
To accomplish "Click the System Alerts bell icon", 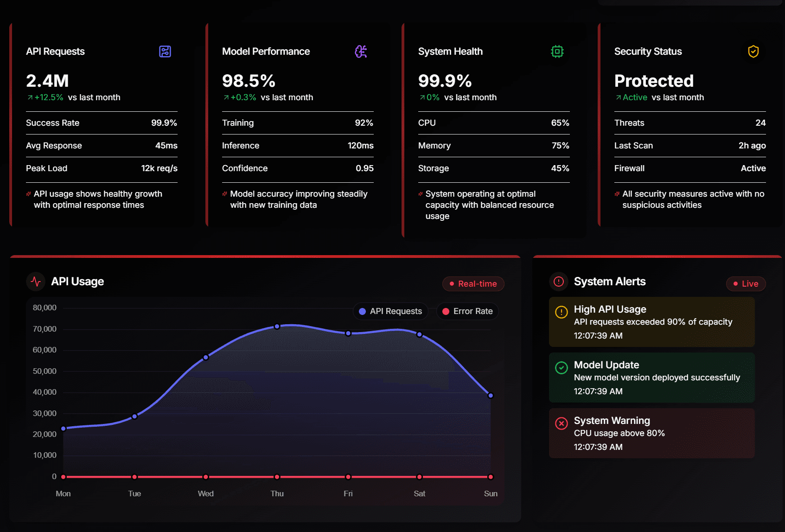I will click(559, 282).
